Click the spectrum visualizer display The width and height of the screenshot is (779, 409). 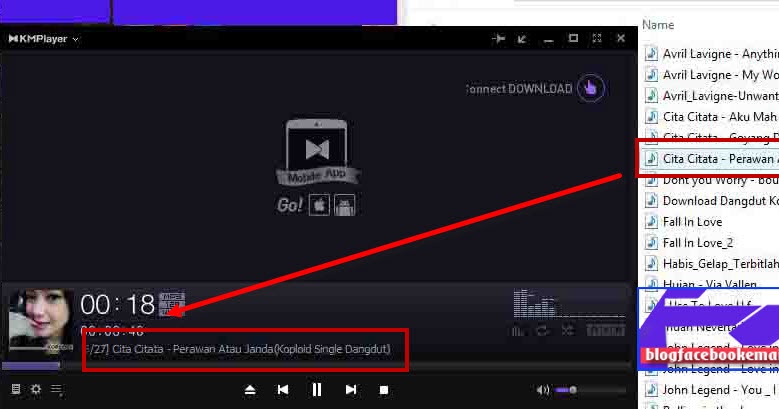tap(569, 304)
